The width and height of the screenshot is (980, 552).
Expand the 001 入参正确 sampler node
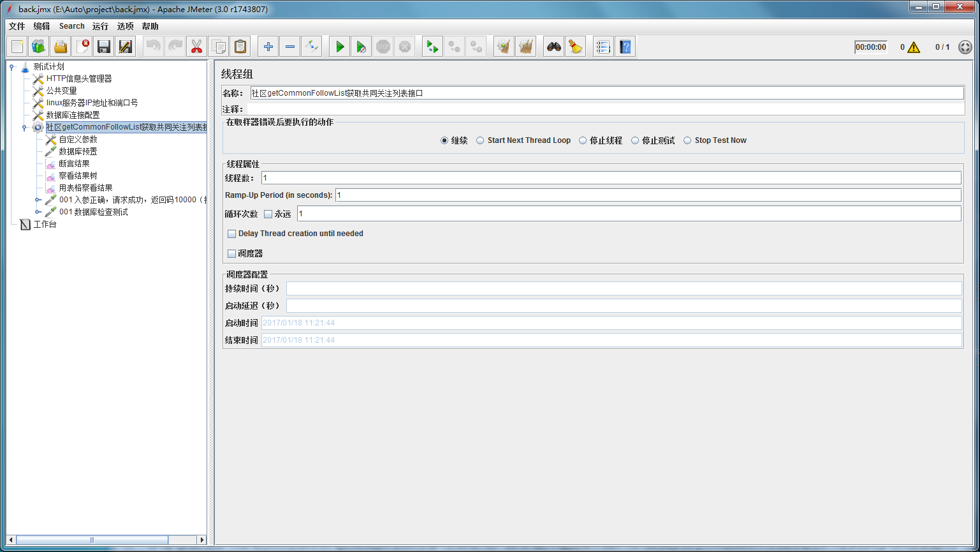[38, 200]
